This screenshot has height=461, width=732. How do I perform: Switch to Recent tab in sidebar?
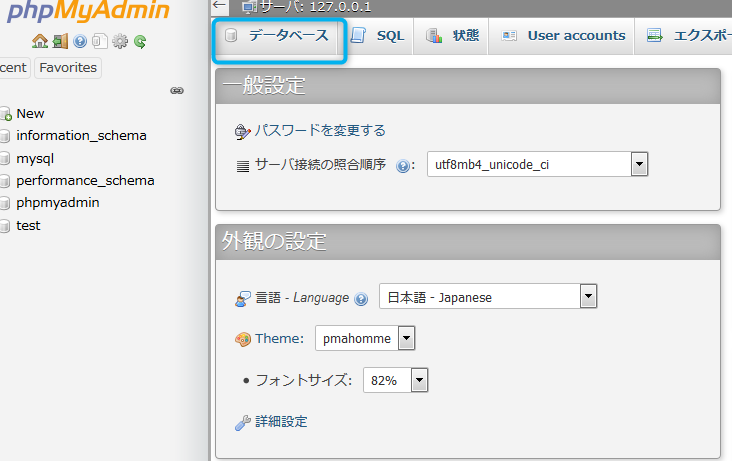[x=14, y=68]
